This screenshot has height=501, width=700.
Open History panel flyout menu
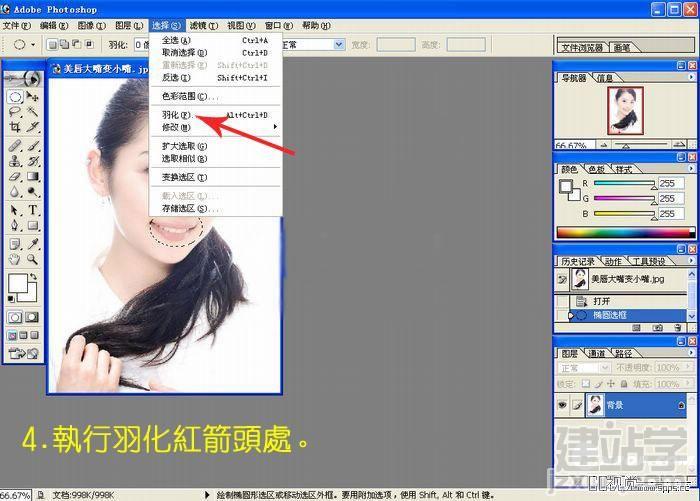pos(691,260)
